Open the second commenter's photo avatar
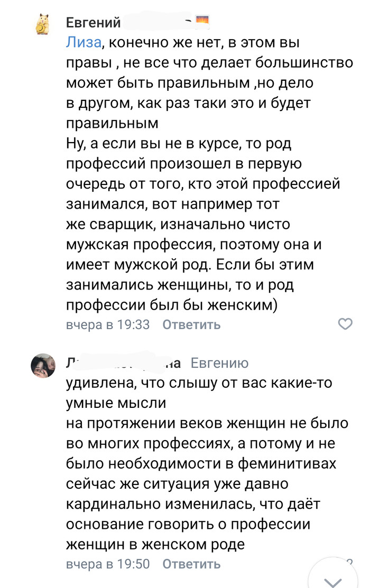 tap(43, 366)
